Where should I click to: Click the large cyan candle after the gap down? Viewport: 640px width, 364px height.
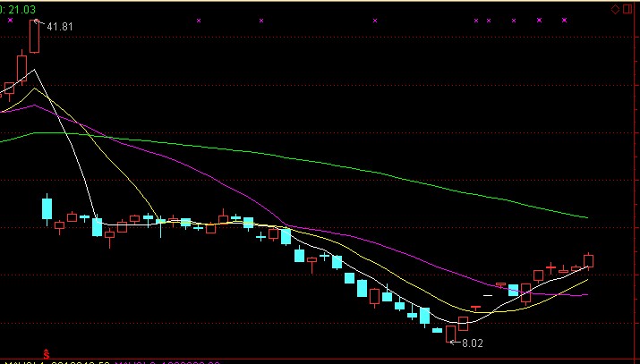47,208
